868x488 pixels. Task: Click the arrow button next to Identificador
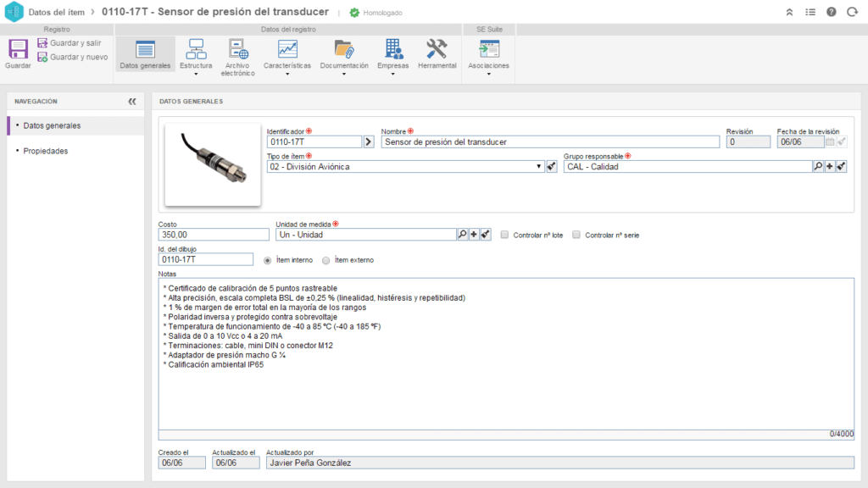[369, 142]
